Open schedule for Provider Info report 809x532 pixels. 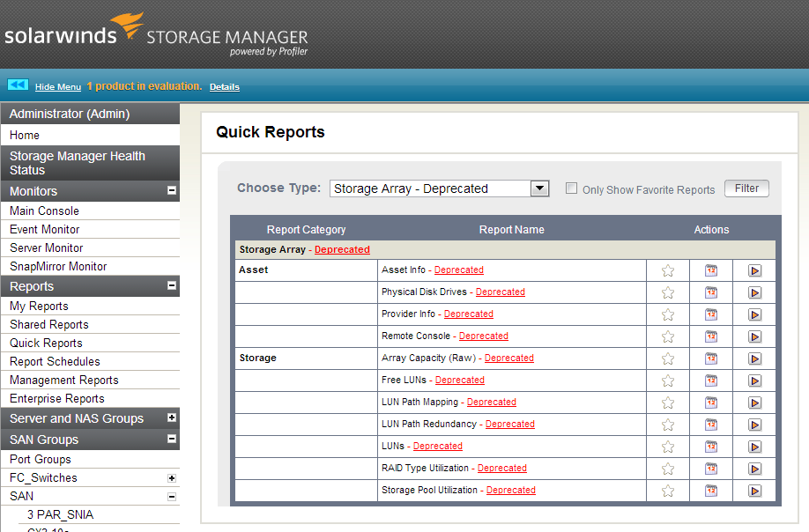point(711,314)
